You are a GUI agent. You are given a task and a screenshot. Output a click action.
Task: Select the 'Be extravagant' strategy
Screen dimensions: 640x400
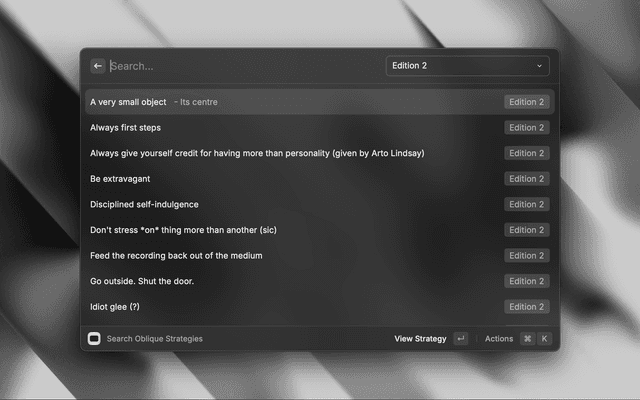click(x=118, y=179)
